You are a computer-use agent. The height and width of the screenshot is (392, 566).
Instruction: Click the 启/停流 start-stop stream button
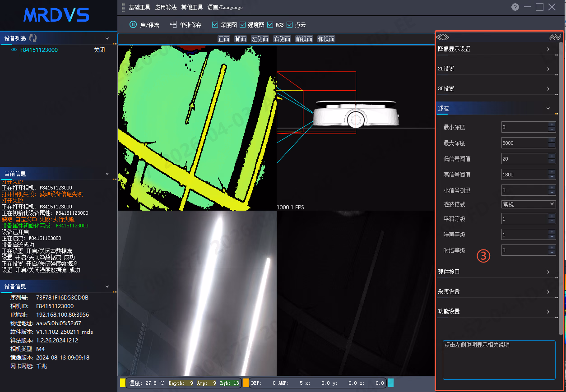[144, 25]
